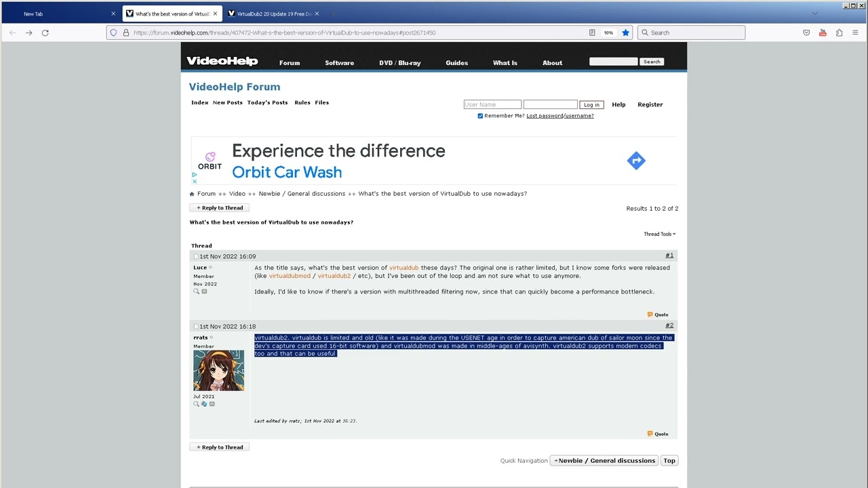Image resolution: width=868 pixels, height=488 pixels.
Task: Click the tracking protection shield icon
Action: (x=113, y=33)
